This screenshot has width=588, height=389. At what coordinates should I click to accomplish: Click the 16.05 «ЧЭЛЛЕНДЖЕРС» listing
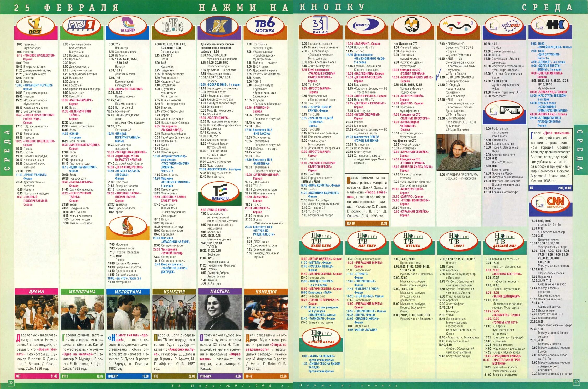click(214, 118)
